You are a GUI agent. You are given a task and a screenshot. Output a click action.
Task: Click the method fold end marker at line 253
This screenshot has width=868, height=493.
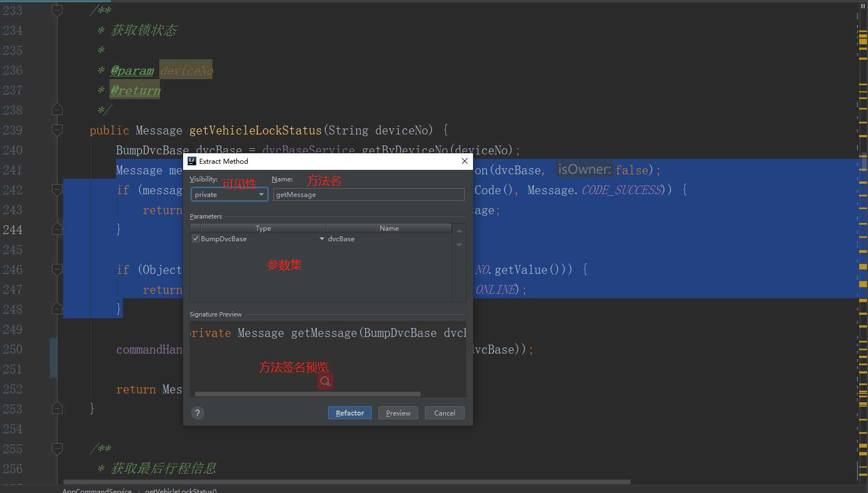57,408
